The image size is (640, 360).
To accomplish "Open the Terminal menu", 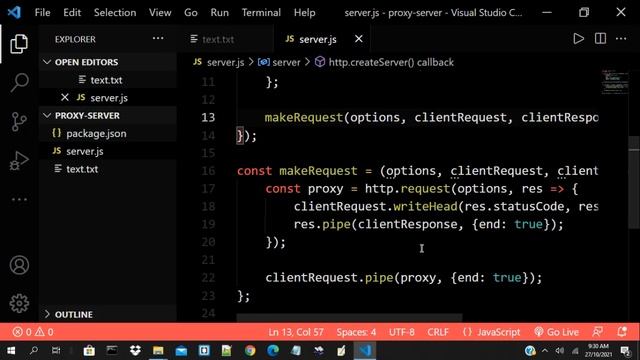I will click(261, 13).
